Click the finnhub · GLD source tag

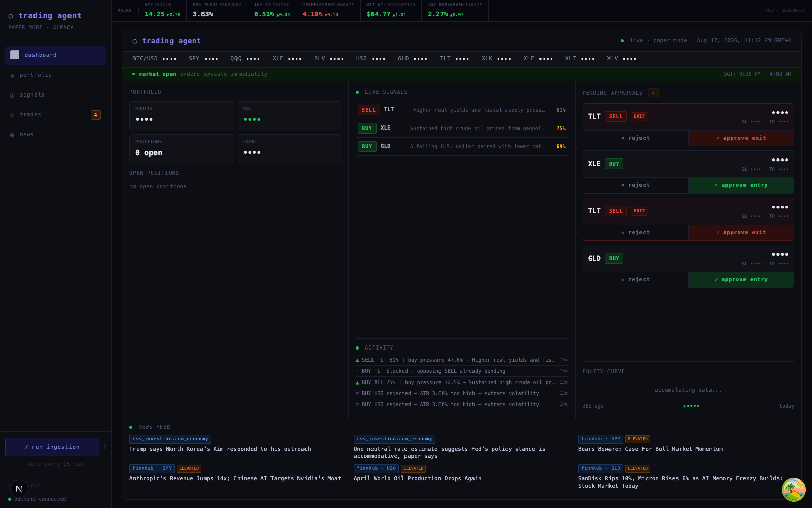(x=601, y=469)
